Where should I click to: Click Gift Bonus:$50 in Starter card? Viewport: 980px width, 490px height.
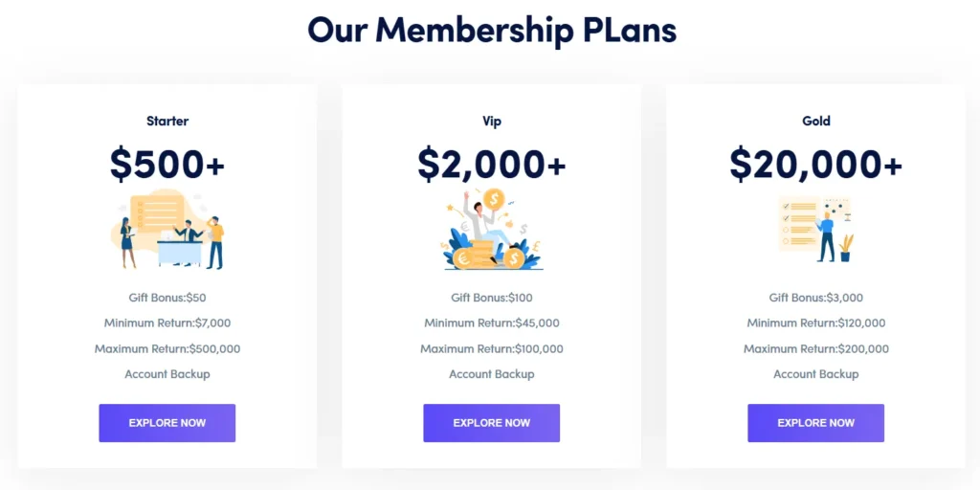click(x=167, y=298)
